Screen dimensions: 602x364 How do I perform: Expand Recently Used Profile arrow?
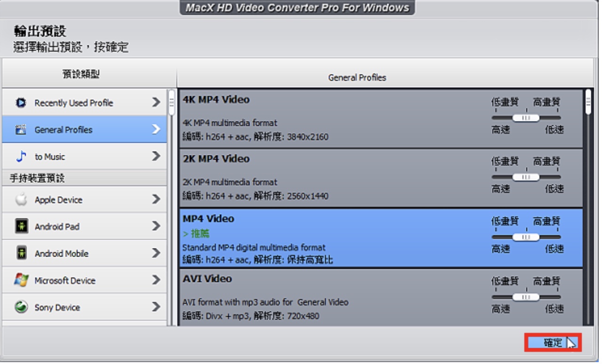tap(156, 102)
